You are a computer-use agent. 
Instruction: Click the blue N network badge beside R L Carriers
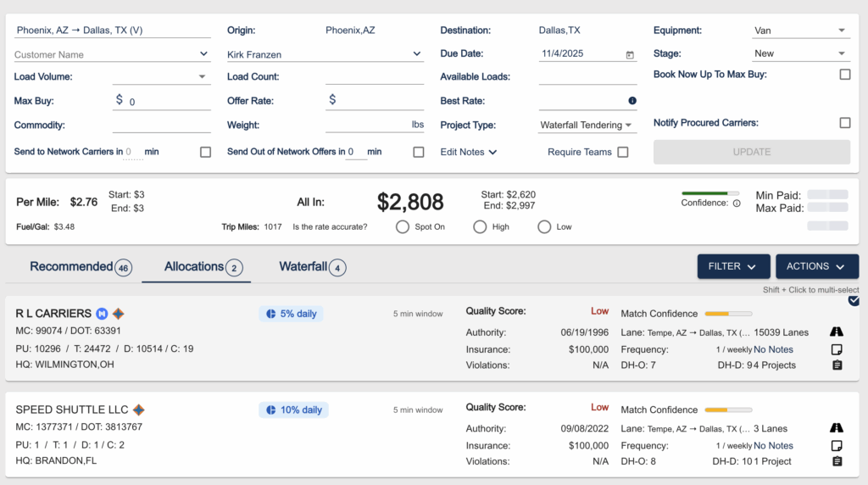[102, 314]
